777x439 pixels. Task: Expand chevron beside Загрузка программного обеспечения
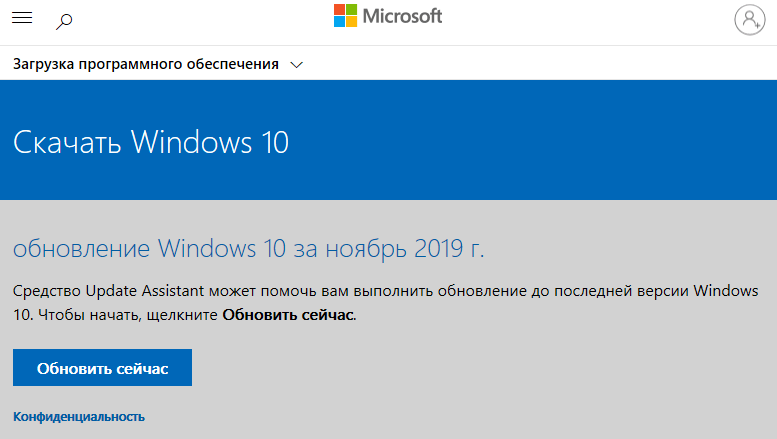point(296,65)
